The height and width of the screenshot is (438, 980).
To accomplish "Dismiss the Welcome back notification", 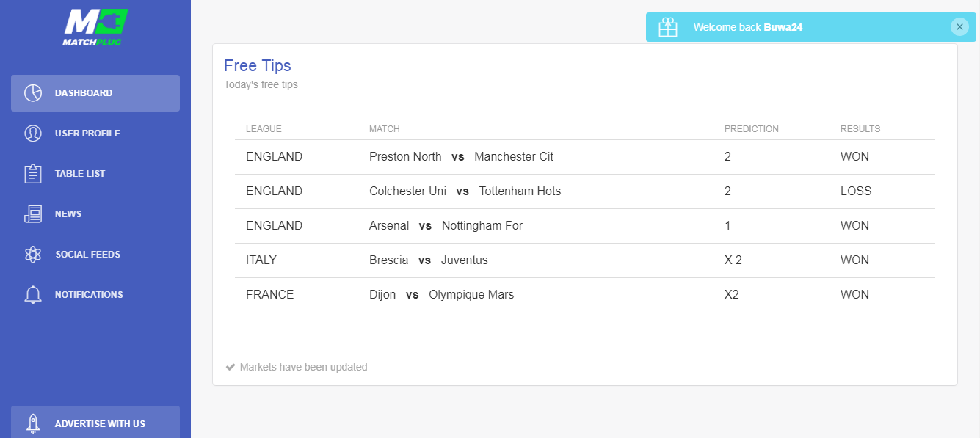I will [x=959, y=27].
